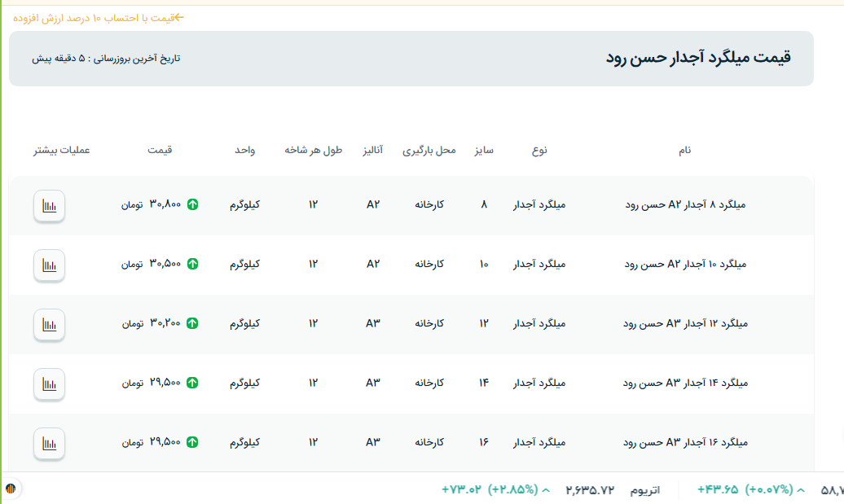Click the اتریوم label in bottom ticker

[x=644, y=490]
